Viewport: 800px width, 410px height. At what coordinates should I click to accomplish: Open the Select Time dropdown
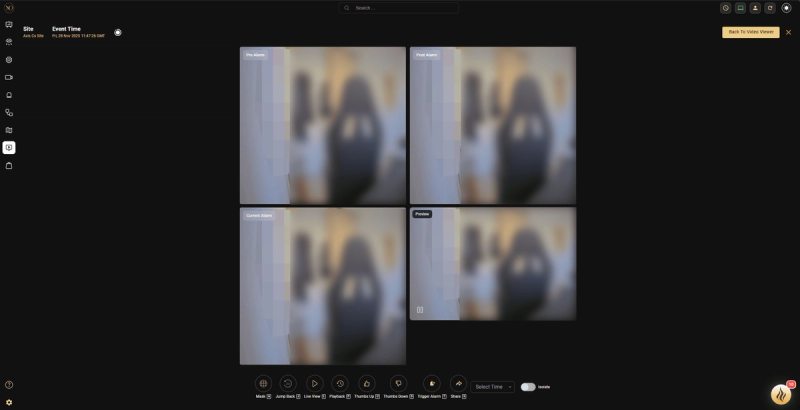click(492, 387)
